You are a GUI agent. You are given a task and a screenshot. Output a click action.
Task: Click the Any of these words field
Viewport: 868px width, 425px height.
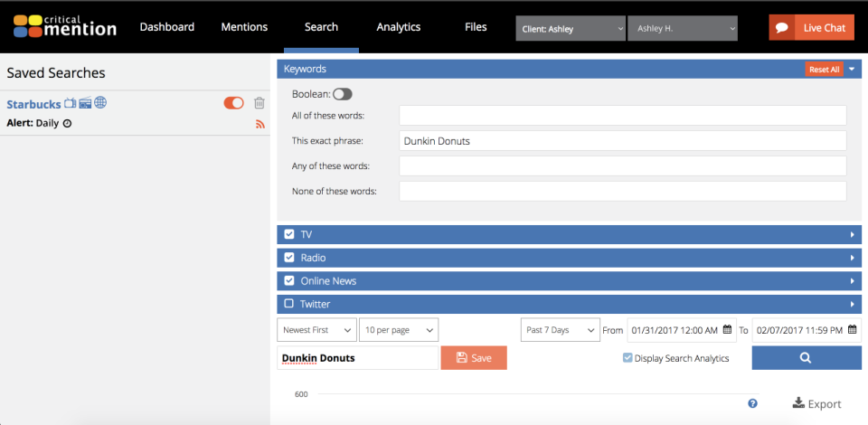pyautogui.click(x=623, y=165)
